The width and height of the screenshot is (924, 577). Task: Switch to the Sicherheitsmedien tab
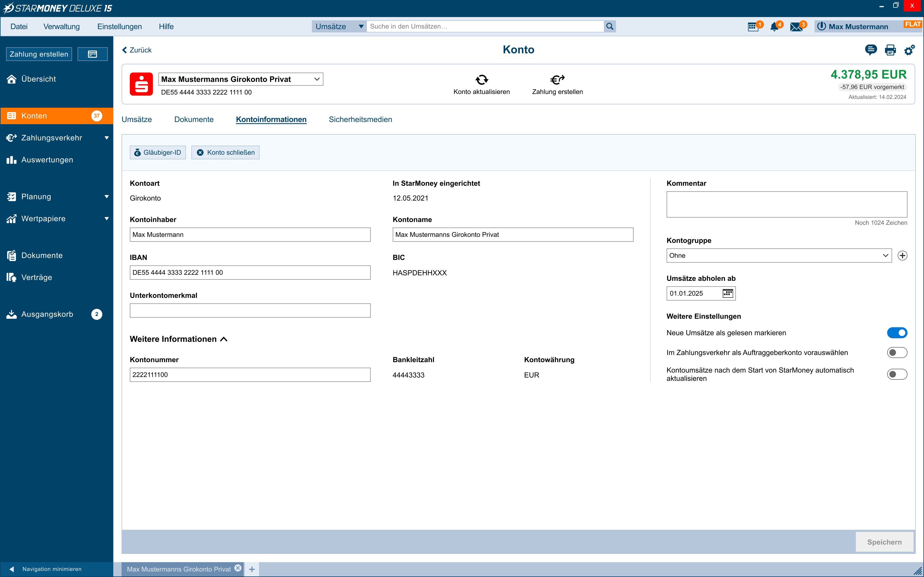click(x=360, y=120)
